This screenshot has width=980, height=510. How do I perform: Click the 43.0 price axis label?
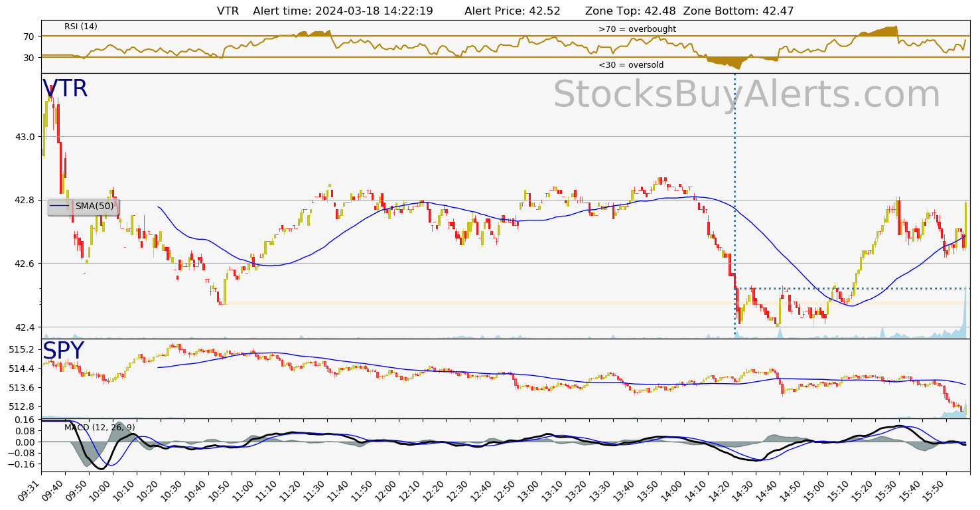tap(25, 137)
